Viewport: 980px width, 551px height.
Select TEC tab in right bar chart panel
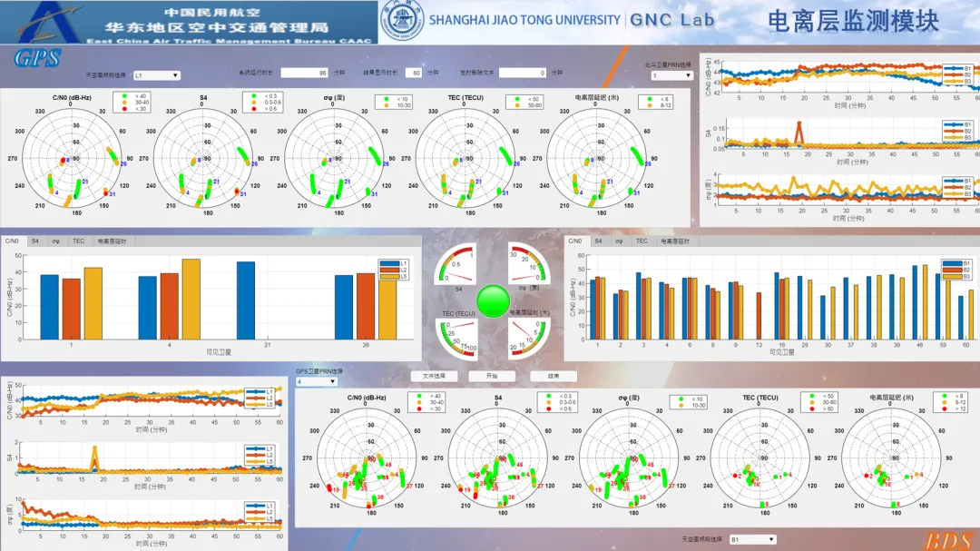(642, 241)
